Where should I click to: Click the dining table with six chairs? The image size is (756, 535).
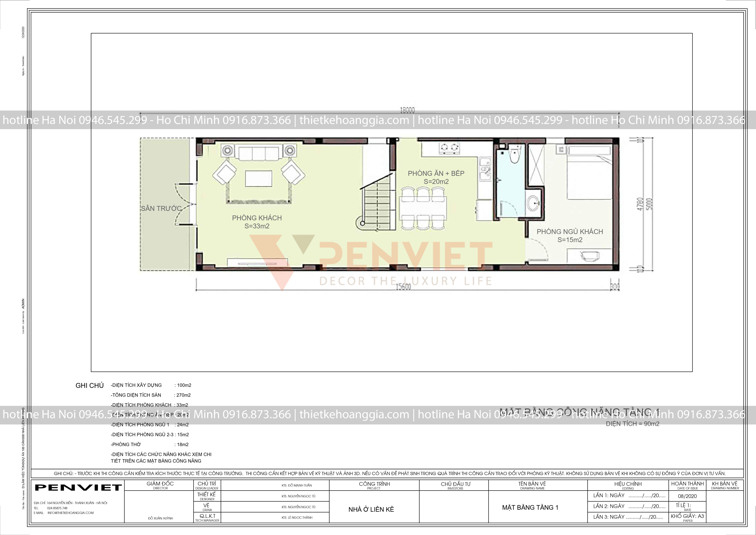(423, 208)
